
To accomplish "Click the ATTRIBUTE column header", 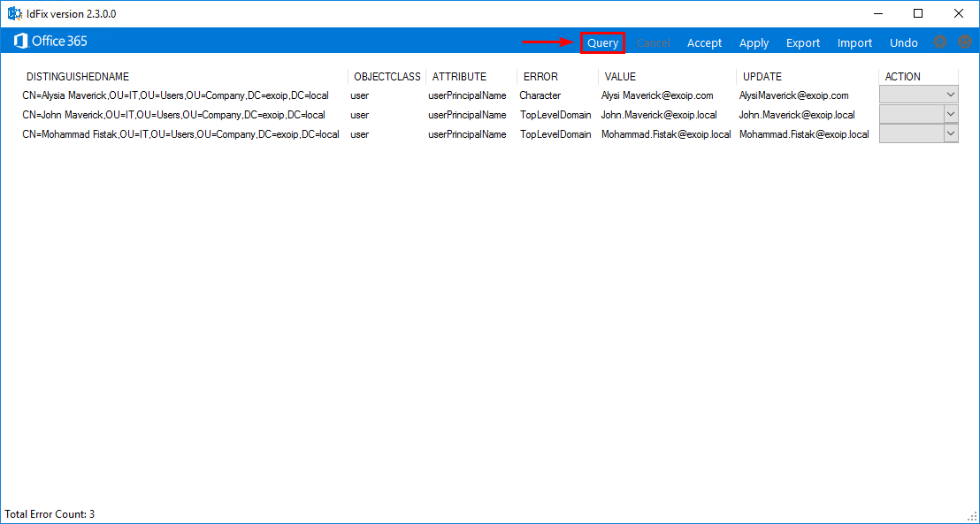I will point(460,76).
